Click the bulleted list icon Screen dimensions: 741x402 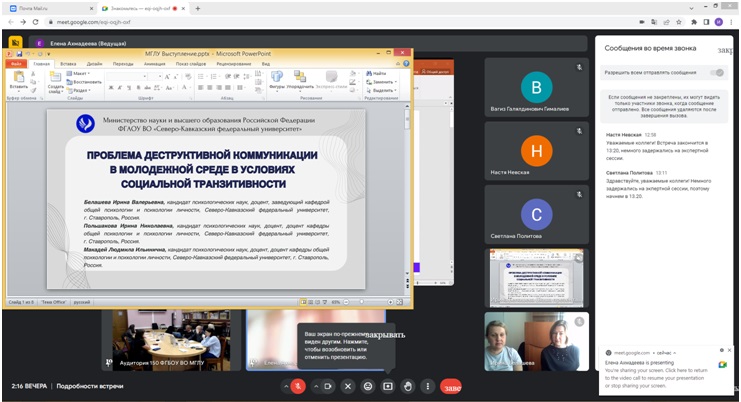(x=201, y=76)
